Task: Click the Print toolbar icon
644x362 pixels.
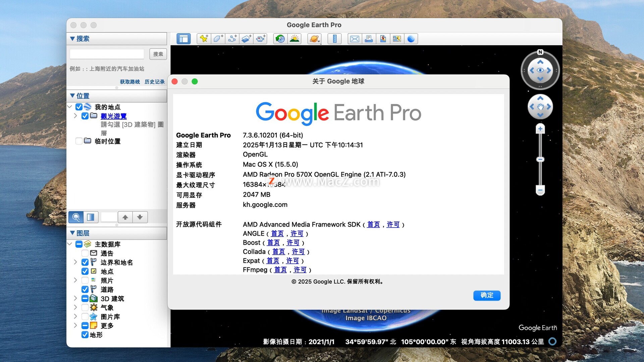Action: 369,39
